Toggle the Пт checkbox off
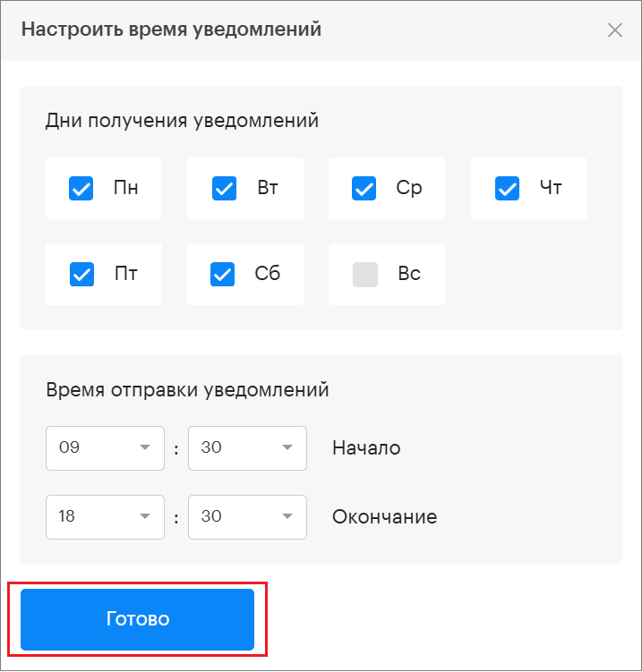 click(81, 275)
